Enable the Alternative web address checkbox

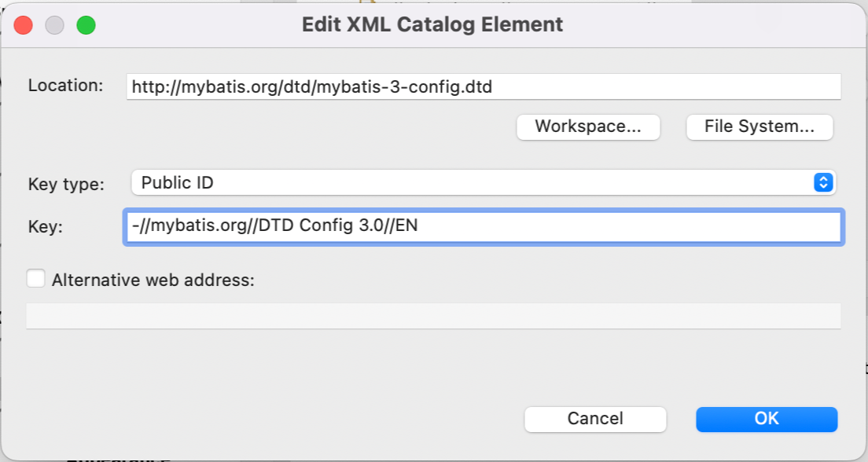tap(36, 278)
